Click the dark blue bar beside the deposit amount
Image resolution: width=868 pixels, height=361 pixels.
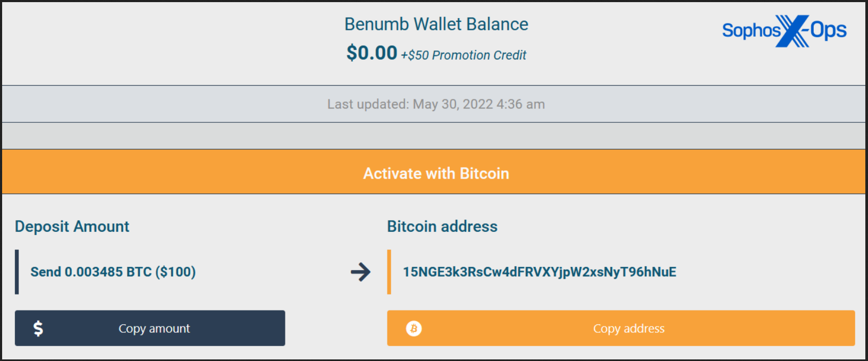(17, 272)
